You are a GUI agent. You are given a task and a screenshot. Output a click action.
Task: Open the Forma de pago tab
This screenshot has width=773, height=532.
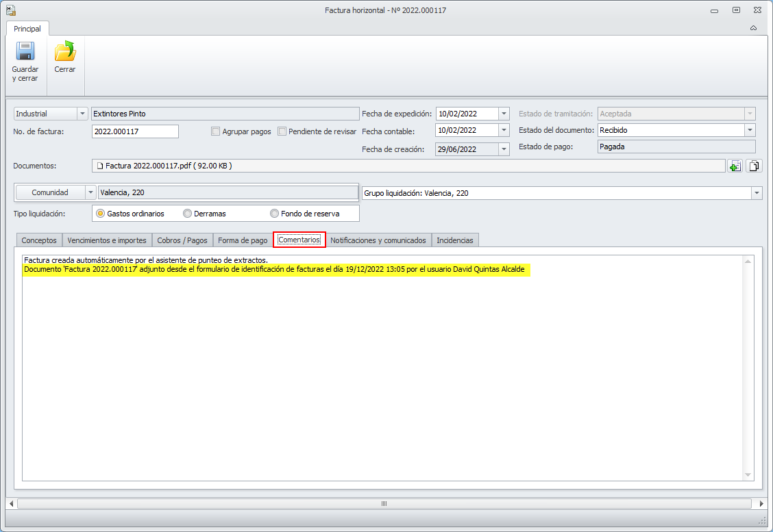(243, 240)
